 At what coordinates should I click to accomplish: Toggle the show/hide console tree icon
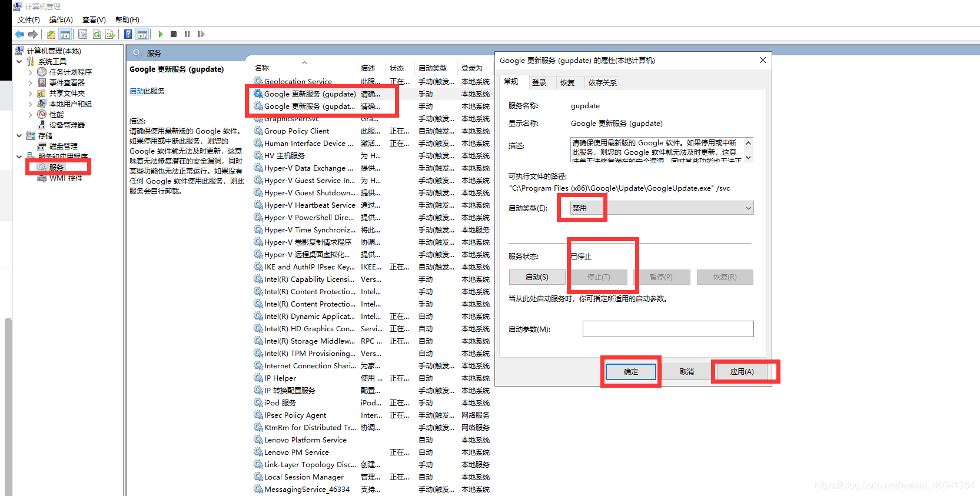65,34
